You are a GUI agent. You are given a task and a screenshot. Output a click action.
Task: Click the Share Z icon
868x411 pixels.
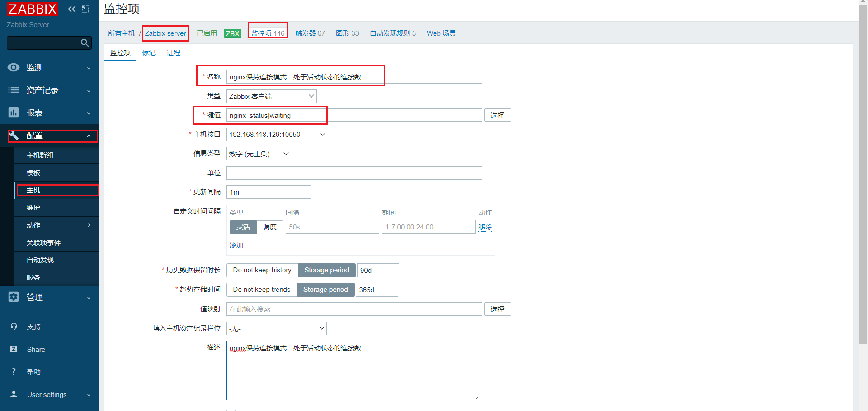point(14,349)
